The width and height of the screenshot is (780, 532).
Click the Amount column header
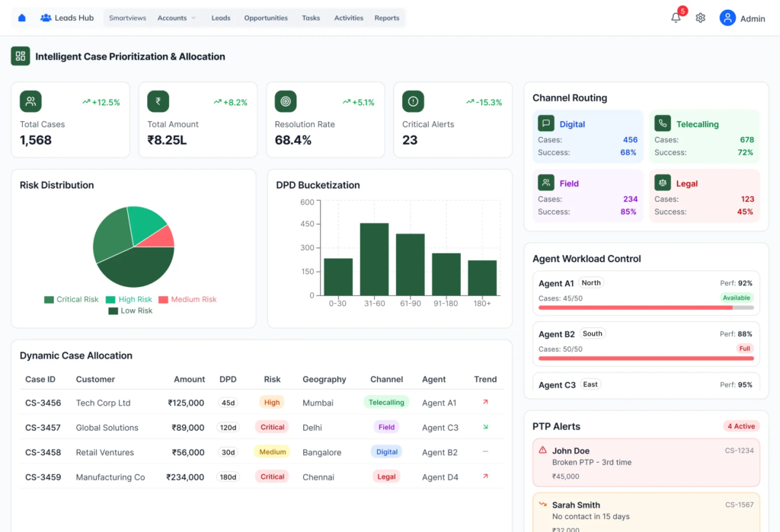pos(189,379)
